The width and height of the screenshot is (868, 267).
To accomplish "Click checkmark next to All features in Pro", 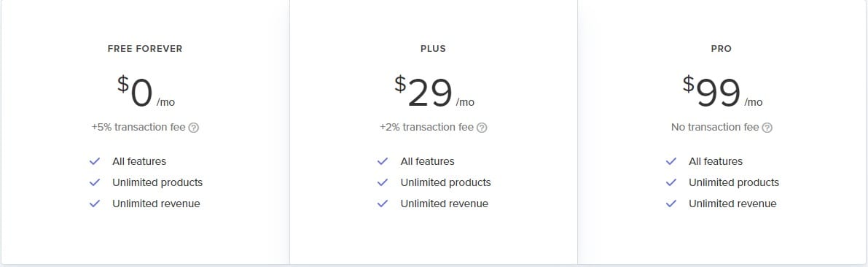I will tap(671, 161).
